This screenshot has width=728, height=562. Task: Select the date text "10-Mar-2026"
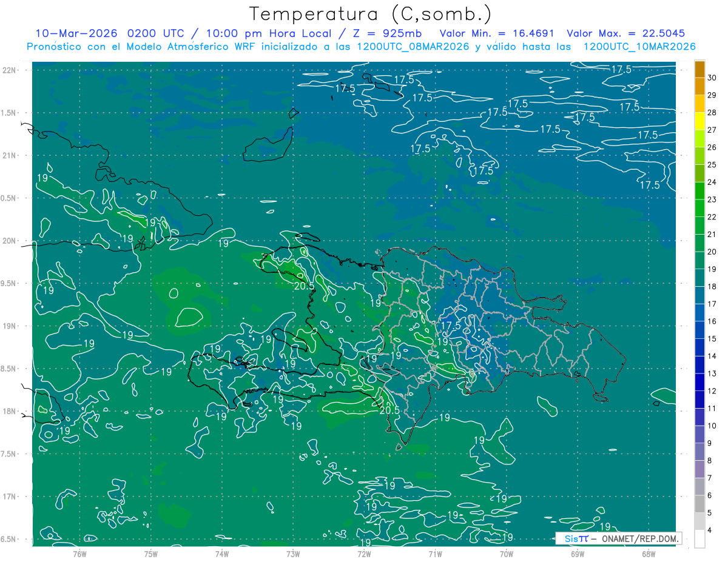76,33
